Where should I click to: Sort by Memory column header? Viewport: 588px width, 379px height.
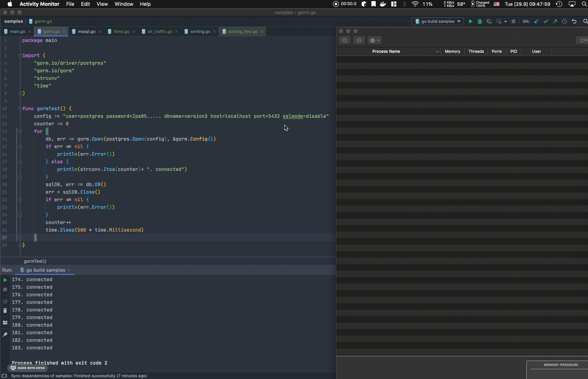tap(452, 51)
